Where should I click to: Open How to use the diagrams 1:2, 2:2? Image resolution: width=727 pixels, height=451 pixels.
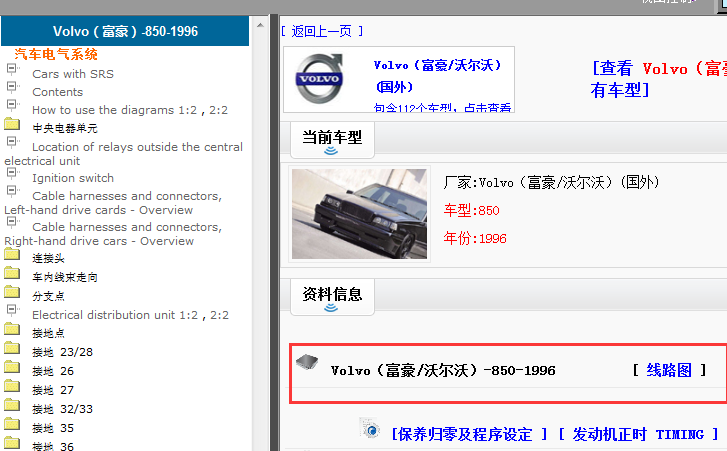[130, 110]
